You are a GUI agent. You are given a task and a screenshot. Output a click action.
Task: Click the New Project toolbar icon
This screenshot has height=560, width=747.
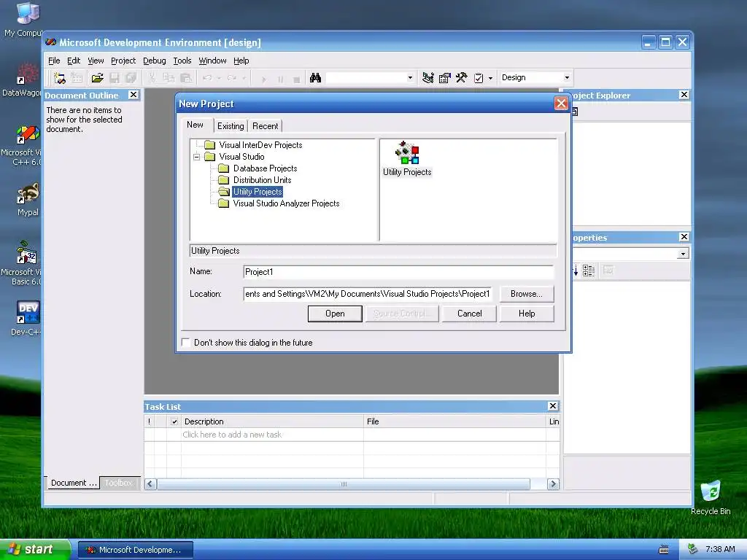pos(60,78)
